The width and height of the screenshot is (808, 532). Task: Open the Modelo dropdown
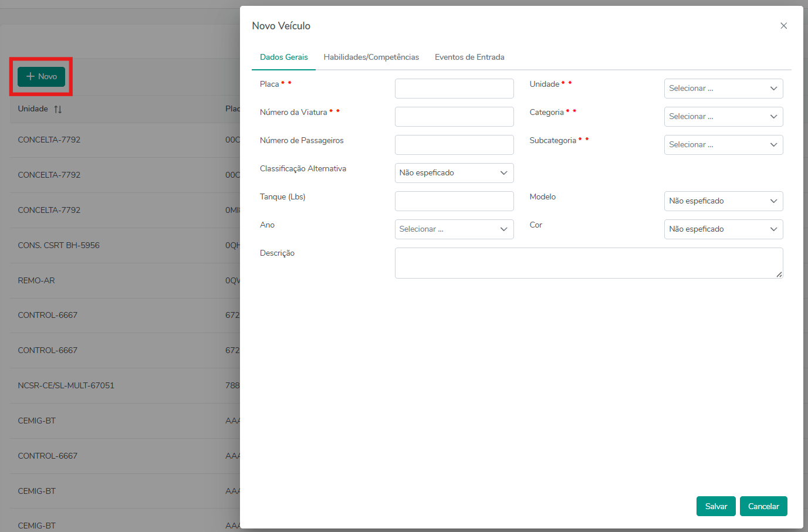click(x=723, y=201)
